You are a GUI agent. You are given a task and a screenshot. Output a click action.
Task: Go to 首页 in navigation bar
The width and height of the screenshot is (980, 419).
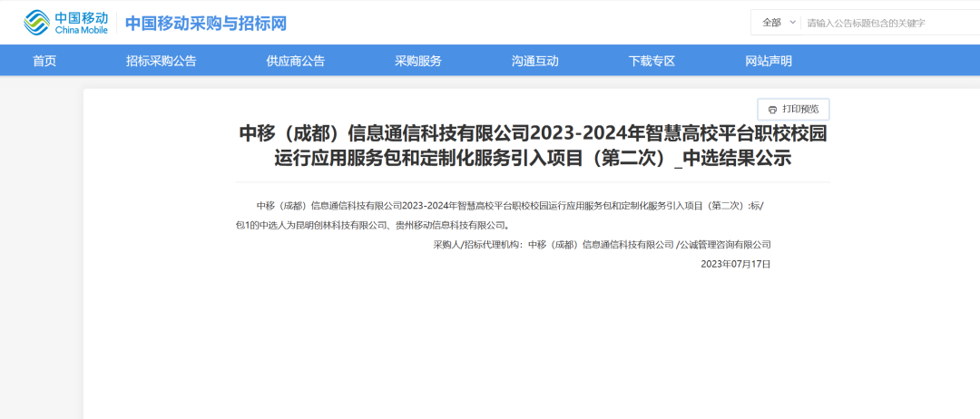point(44,61)
